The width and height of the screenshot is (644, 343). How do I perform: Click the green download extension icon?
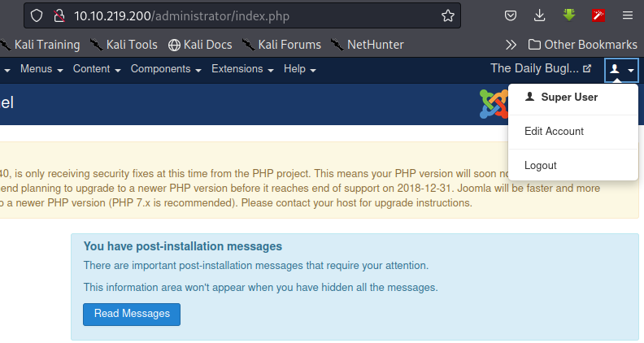pos(569,15)
